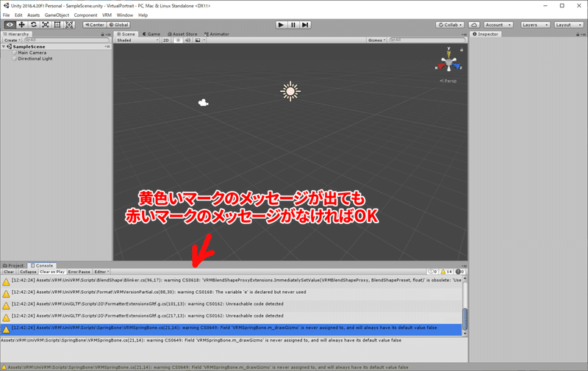588x371 pixels.
Task: Open the Account dropdown
Action: (x=498, y=25)
